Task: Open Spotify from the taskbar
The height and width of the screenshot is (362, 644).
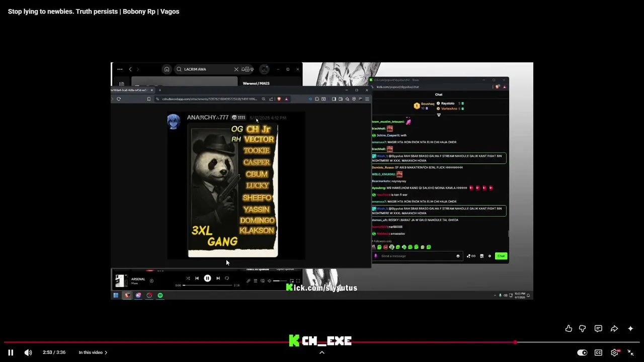Action: click(160, 296)
